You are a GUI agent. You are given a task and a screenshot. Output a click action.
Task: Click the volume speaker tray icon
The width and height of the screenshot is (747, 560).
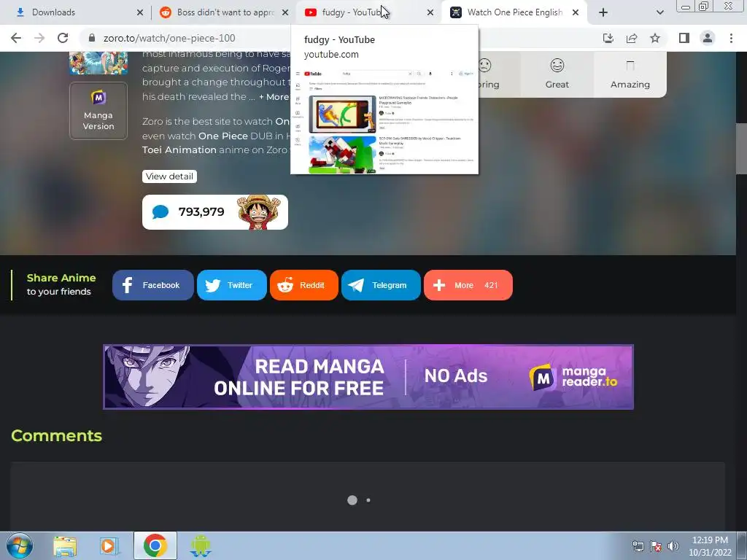[x=673, y=546]
